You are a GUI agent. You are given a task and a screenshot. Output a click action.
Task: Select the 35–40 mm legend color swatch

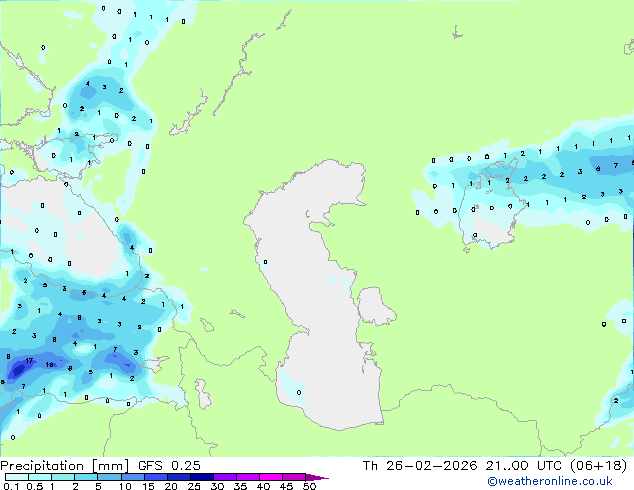pyautogui.click(x=248, y=477)
